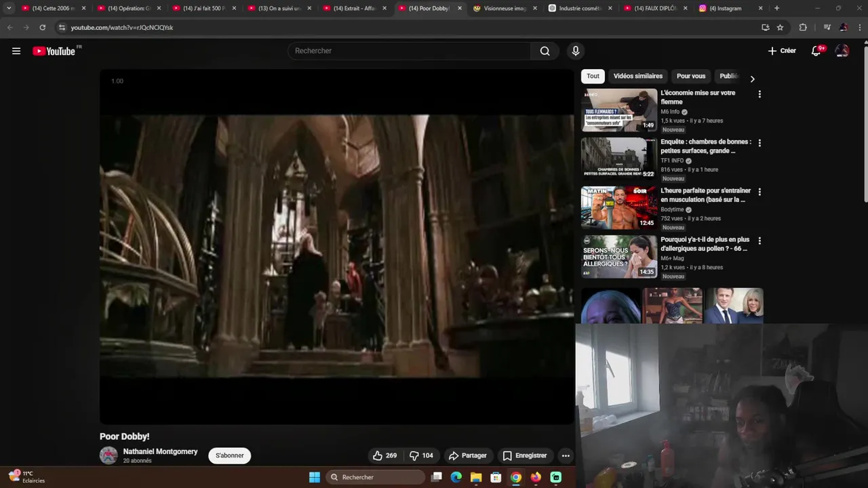Image resolution: width=868 pixels, height=488 pixels.
Task: Open options for allergiques au pollen video
Action: (x=759, y=241)
